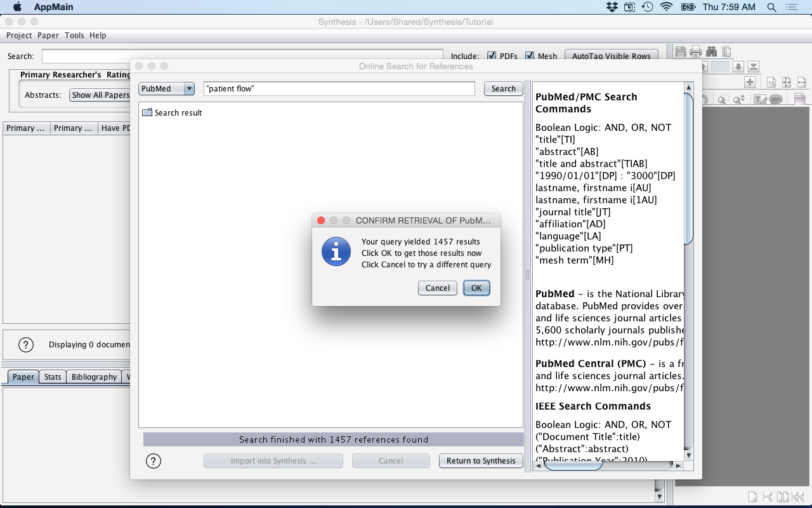Choose continuous two-page layout icon
The height and width of the screenshot is (508, 812).
click(x=797, y=497)
